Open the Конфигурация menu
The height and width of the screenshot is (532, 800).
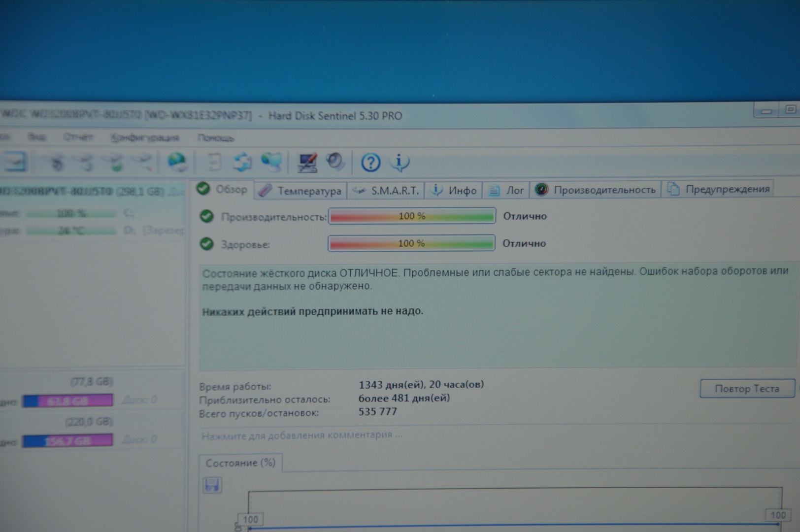click(145, 138)
